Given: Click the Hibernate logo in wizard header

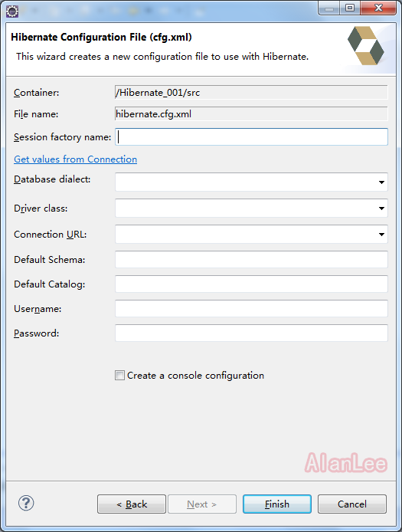Looking at the screenshot, I should pyautogui.click(x=366, y=45).
